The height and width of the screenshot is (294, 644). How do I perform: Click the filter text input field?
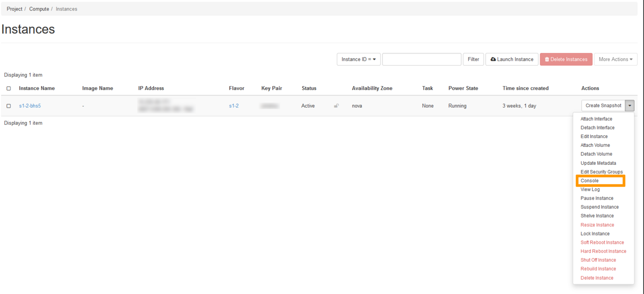421,59
